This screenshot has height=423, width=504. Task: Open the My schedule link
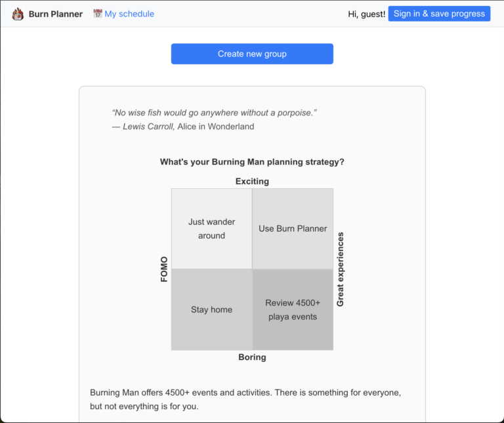tap(129, 14)
